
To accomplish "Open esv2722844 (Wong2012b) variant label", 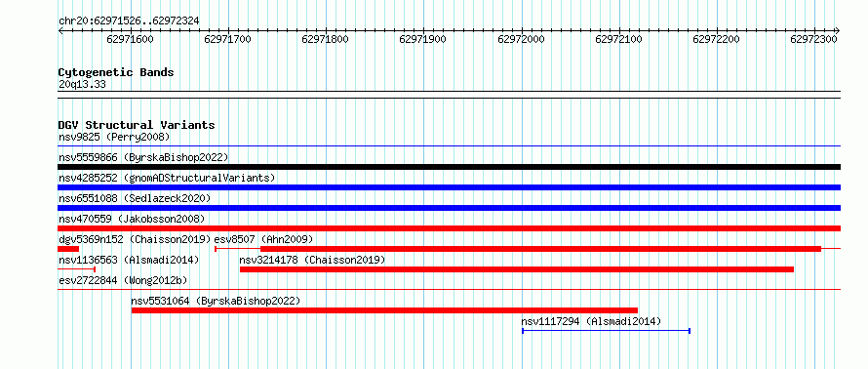I will coord(123,280).
